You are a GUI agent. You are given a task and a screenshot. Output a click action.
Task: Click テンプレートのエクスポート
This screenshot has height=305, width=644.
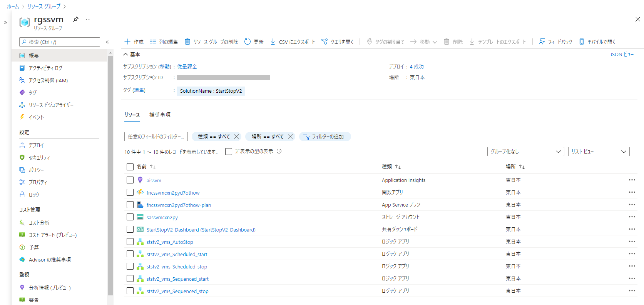498,42
